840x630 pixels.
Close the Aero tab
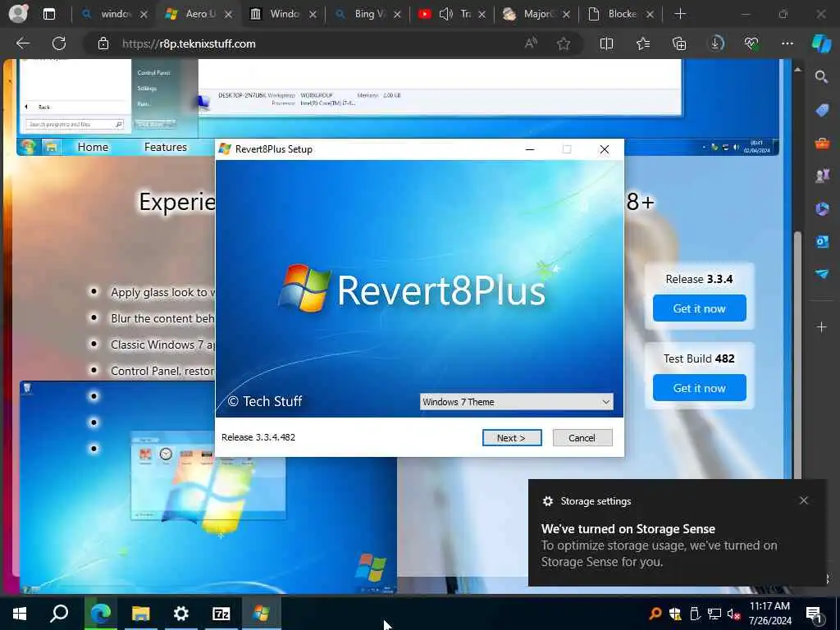tap(228, 15)
